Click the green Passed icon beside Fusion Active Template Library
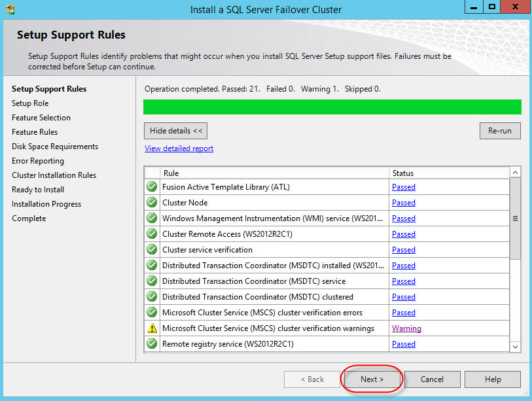Screen dimensions: 532x401 coord(151,186)
